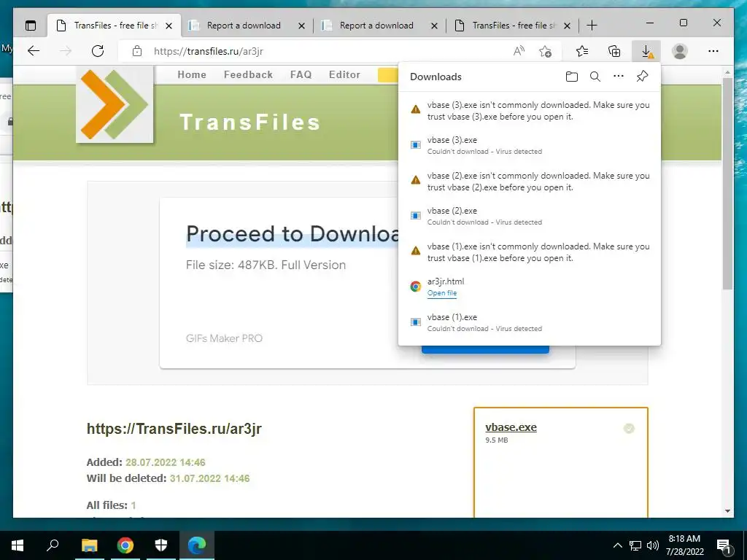The width and height of the screenshot is (747, 560).
Task: Open the volume control tray icon
Action: (653, 545)
